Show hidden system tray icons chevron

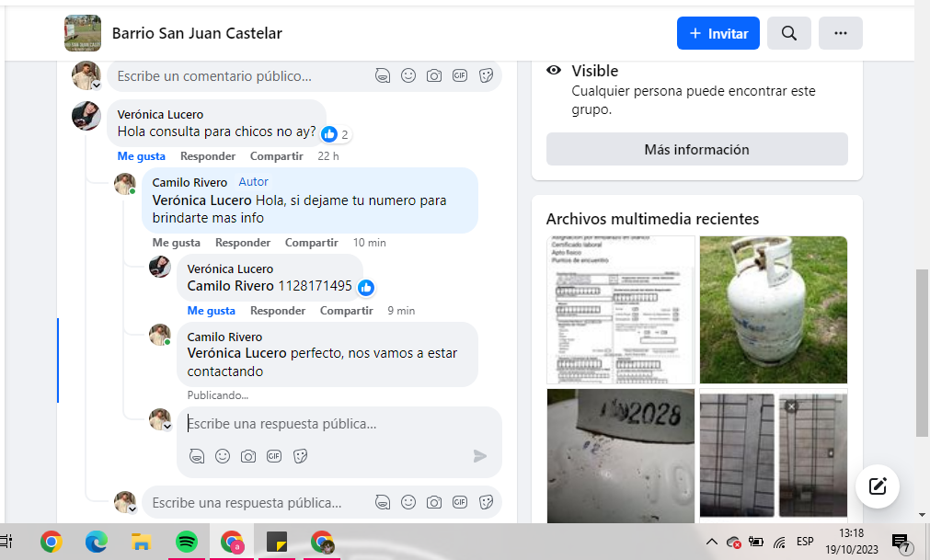coord(712,542)
